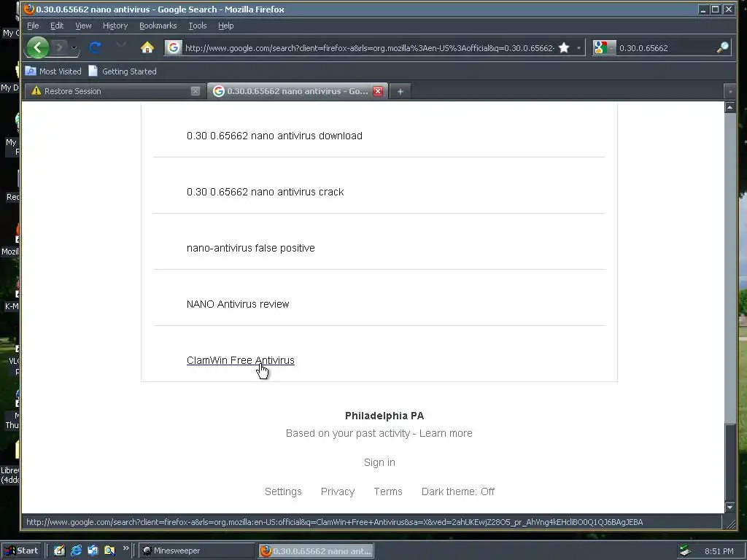The image size is (747, 560).
Task: Open 'NANO Antivirus review' related search
Action: [x=238, y=304]
